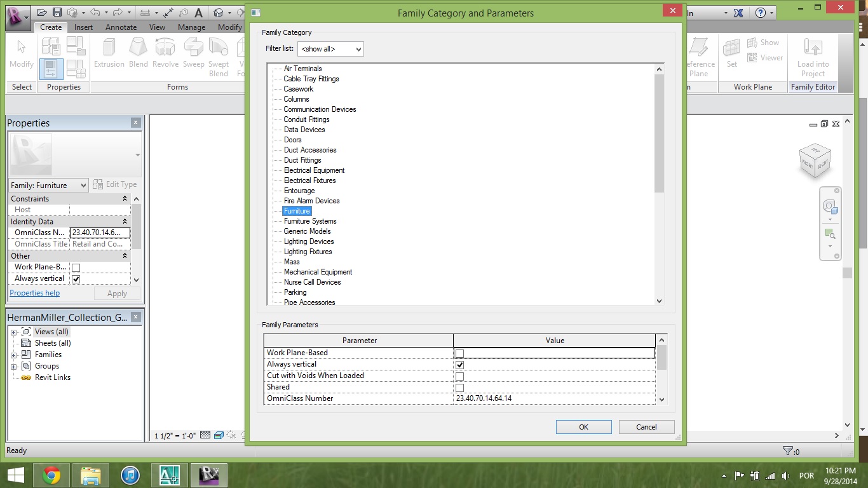Confirm the dialog with OK
Screen dimensions: 868x488
click(583, 427)
